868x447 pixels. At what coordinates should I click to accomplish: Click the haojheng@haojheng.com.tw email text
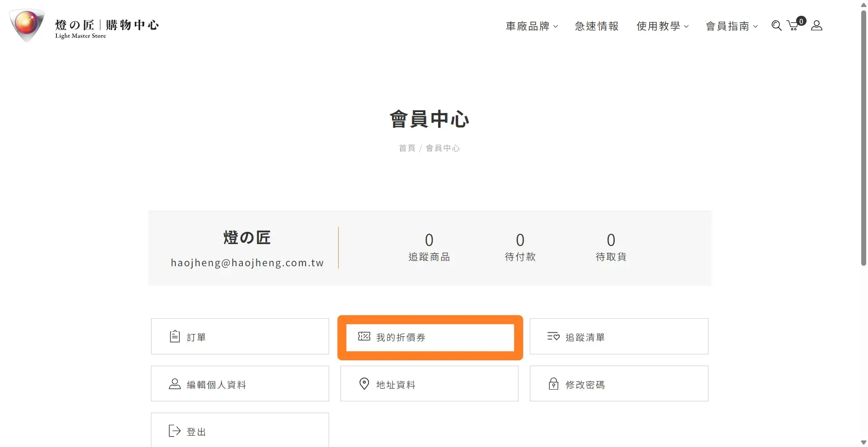pos(247,263)
